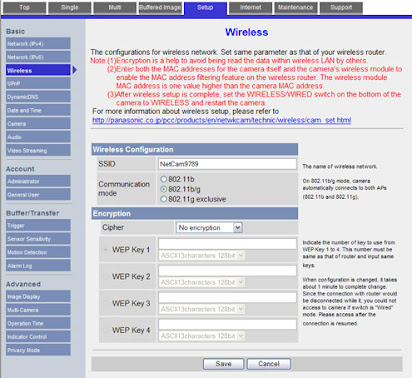This screenshot has width=412, height=378.
Task: Open Image Display settings
Action: click(38, 297)
